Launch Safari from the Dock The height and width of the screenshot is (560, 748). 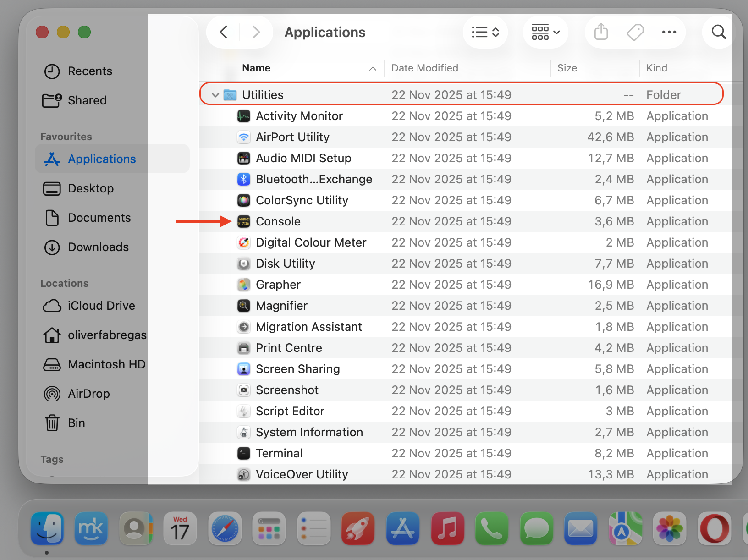click(225, 528)
